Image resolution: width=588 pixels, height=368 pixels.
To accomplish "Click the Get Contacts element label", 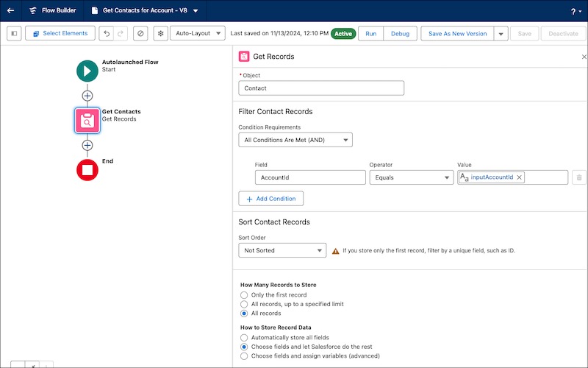I will 121,112.
